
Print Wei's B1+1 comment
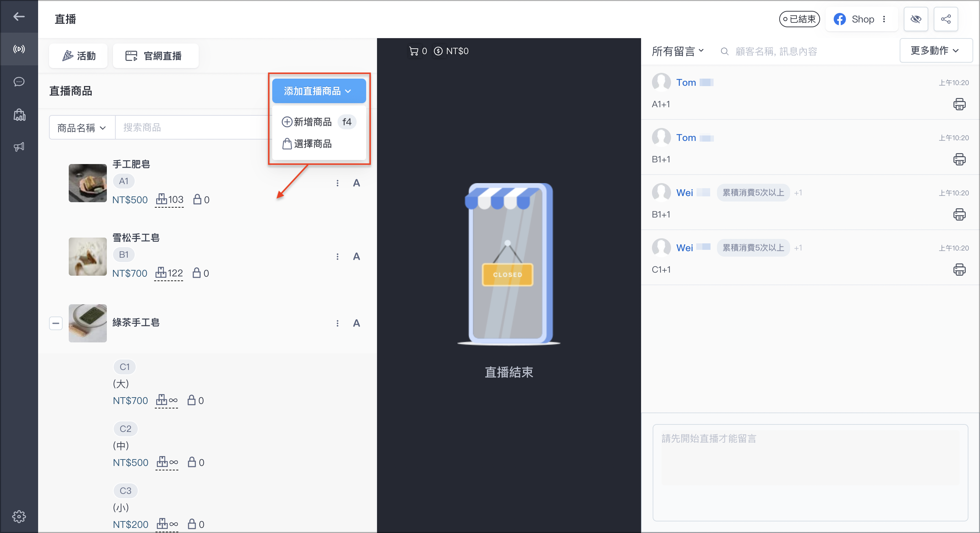[959, 214]
